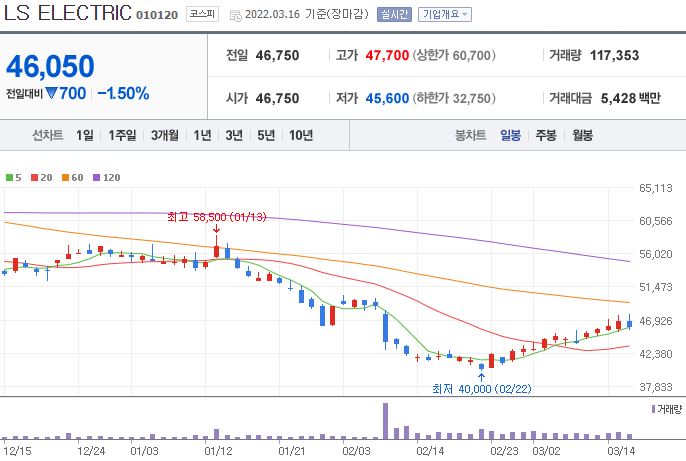
Task: Click the 최고 58,500 (01/13) marker
Action: 217,217
